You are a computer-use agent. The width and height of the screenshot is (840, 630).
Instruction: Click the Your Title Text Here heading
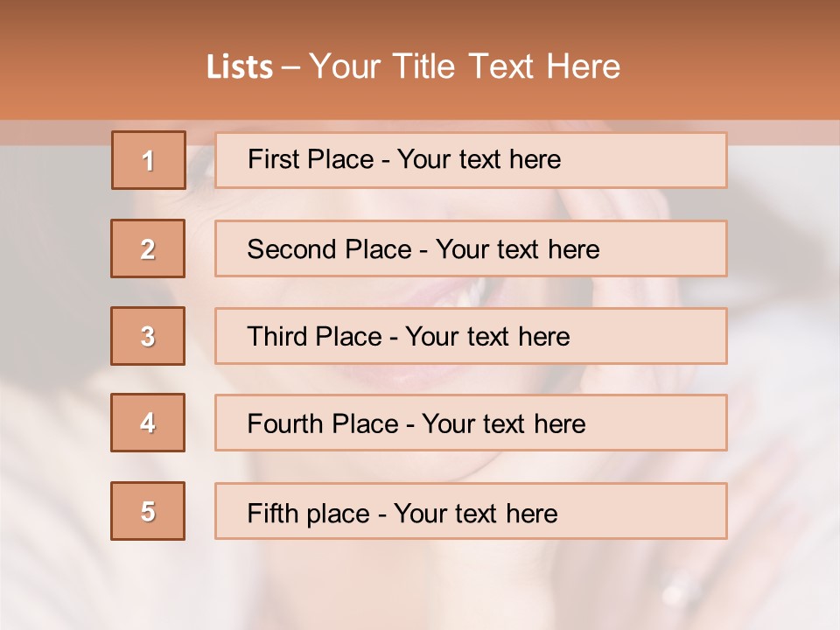(465, 66)
